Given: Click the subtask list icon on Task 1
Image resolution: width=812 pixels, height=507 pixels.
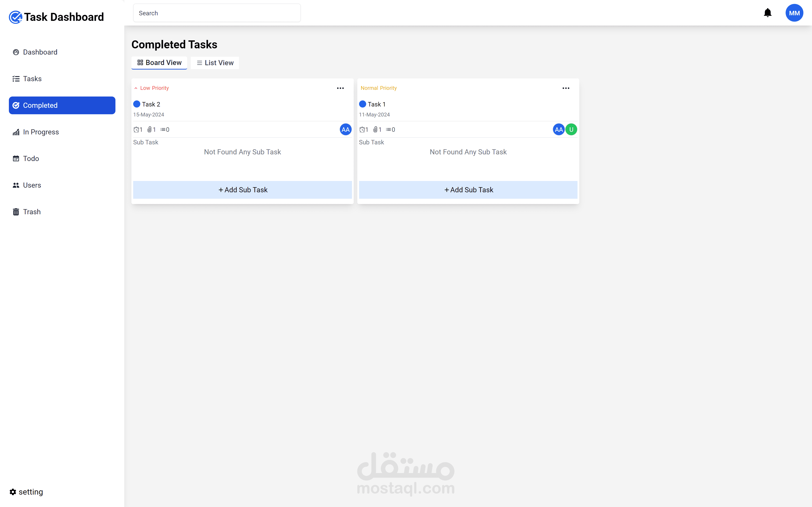Looking at the screenshot, I should [x=388, y=130].
